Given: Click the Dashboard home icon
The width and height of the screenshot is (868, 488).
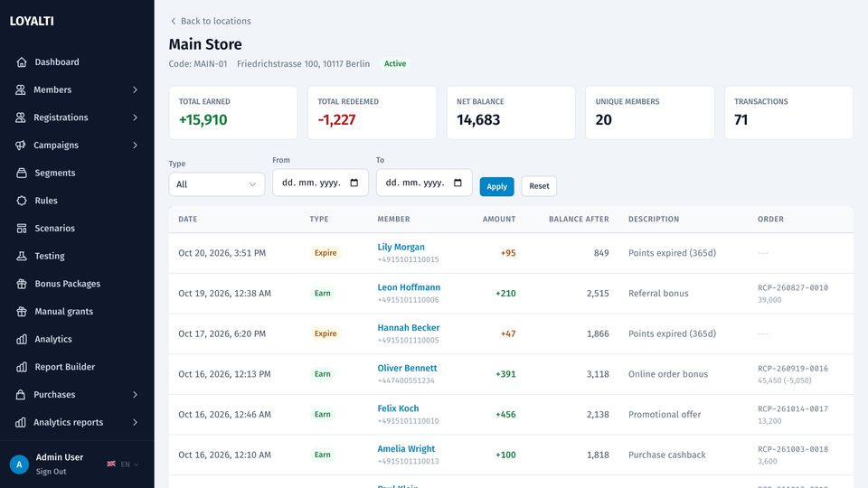Looking at the screenshot, I should tap(22, 62).
